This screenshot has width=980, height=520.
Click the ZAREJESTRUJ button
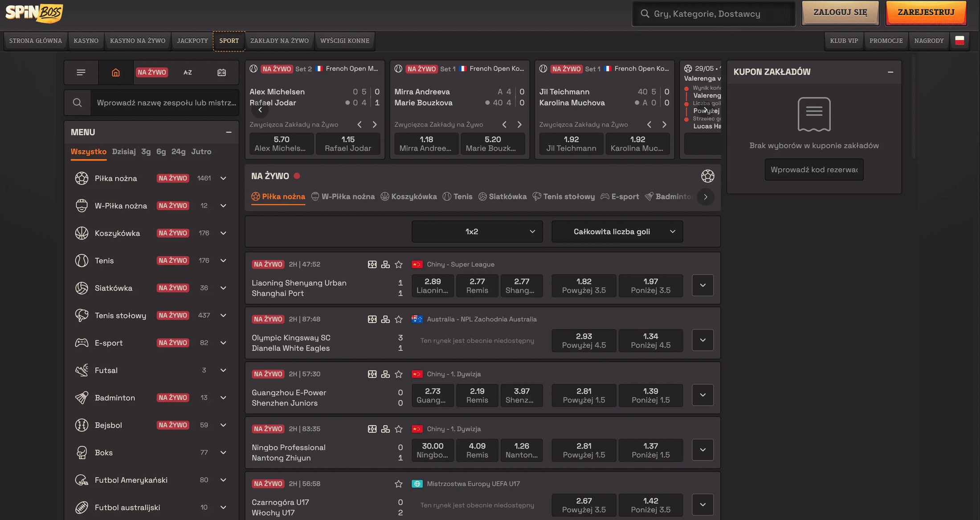pyautogui.click(x=926, y=12)
